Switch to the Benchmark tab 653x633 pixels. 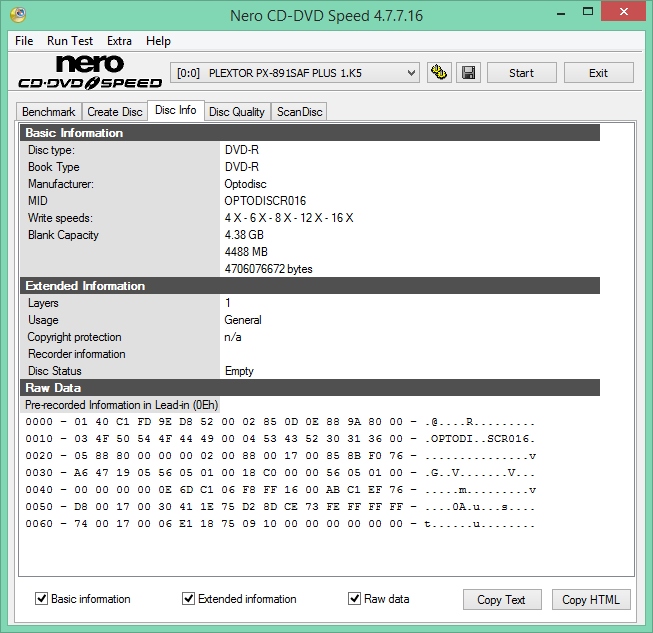[x=48, y=112]
